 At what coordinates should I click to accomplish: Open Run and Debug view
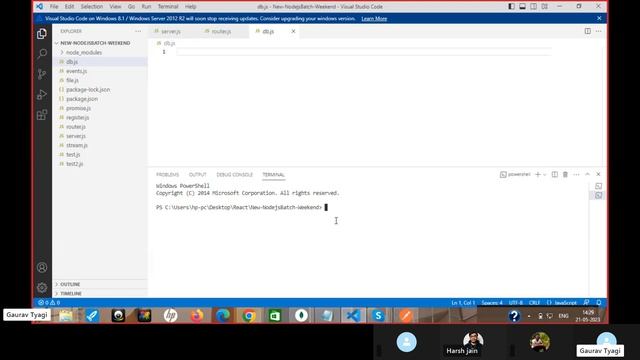tap(42, 94)
